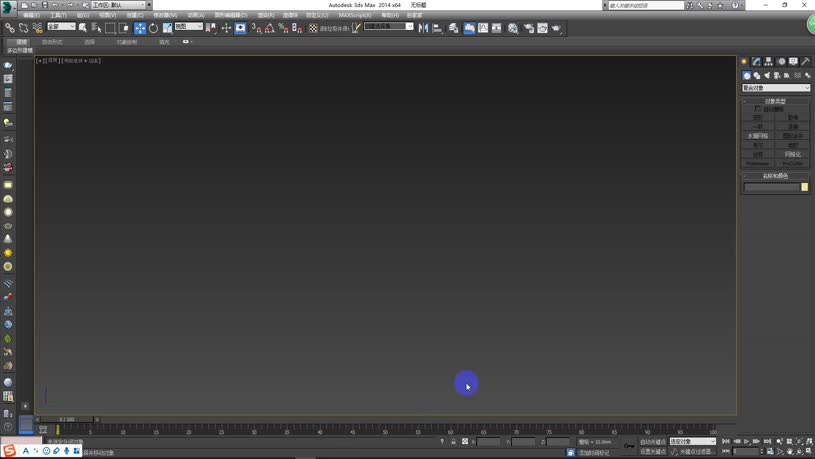Viewport: 815px width, 459px height.
Task: Switch to the Hierarchy command panel tab
Action: [768, 61]
